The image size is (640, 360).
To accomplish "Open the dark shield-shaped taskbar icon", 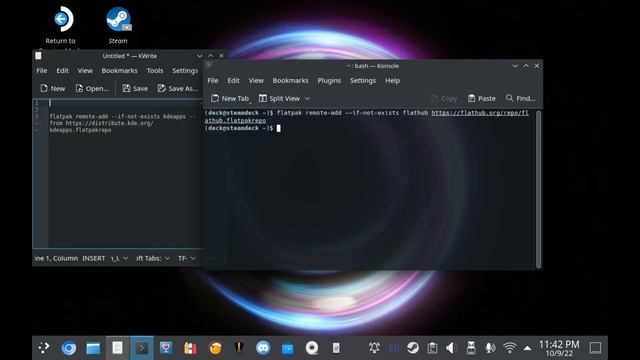I will [x=239, y=348].
